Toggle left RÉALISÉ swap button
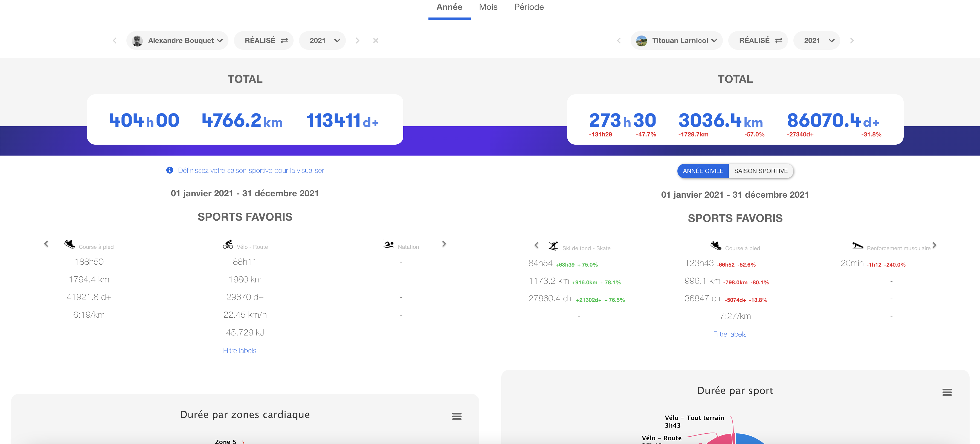 pyautogui.click(x=264, y=40)
